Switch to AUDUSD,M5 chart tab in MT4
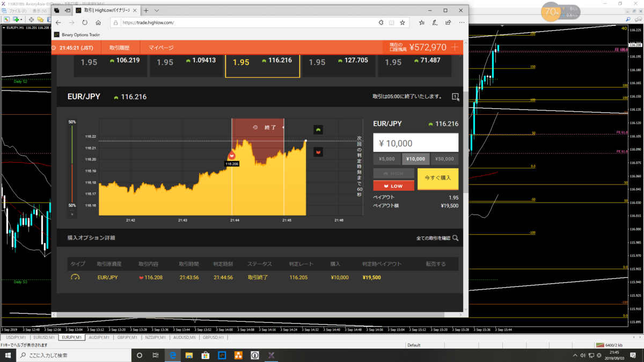This screenshot has width=644, height=362. coord(184,337)
